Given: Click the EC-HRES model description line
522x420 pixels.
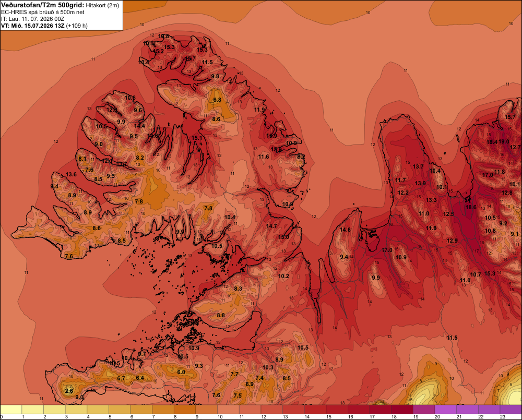Looking at the screenshot, I should [x=43, y=12].
